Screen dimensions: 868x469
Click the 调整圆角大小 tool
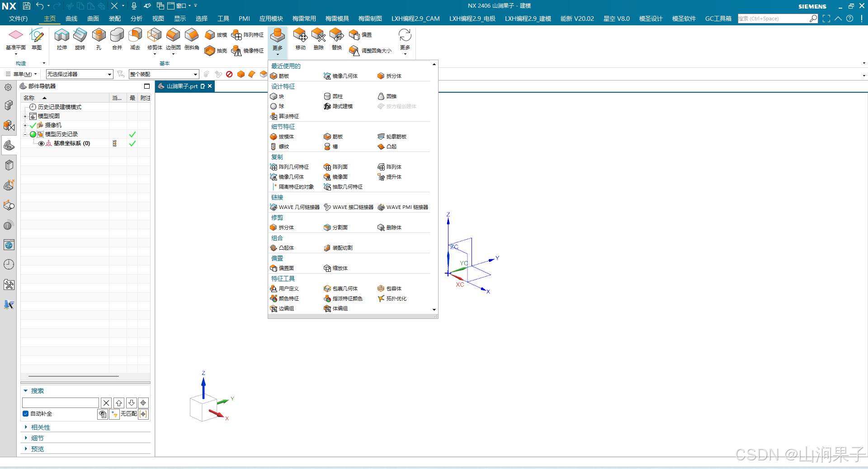(x=370, y=51)
